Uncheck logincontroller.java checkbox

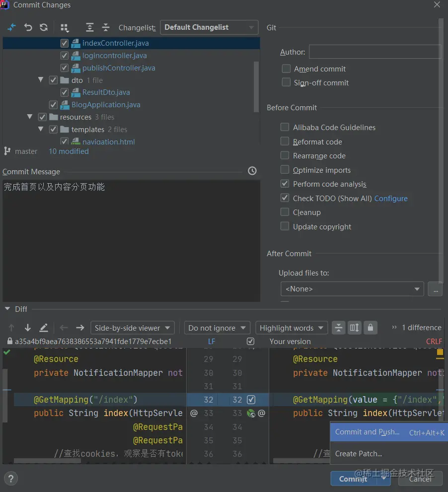[x=65, y=56]
